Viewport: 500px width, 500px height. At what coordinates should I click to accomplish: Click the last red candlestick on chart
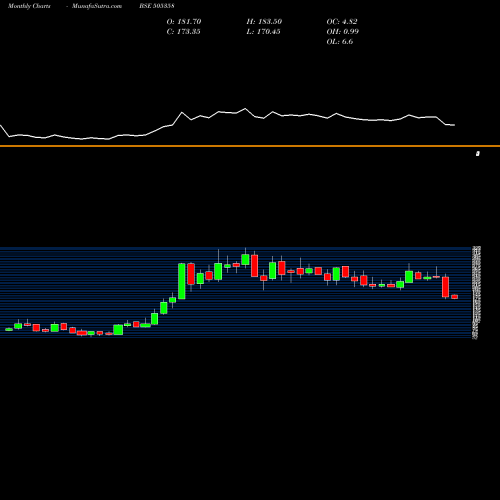click(x=455, y=297)
